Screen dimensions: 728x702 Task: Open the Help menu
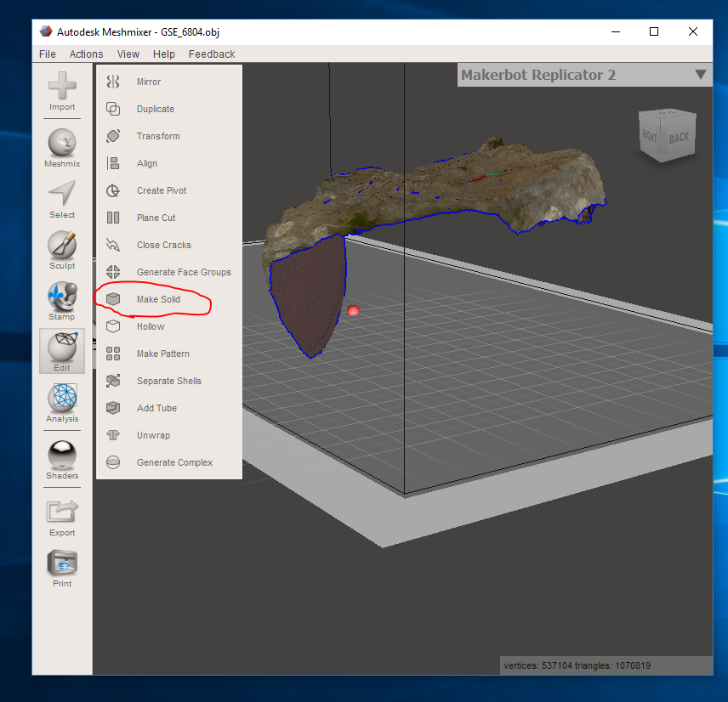(x=164, y=54)
